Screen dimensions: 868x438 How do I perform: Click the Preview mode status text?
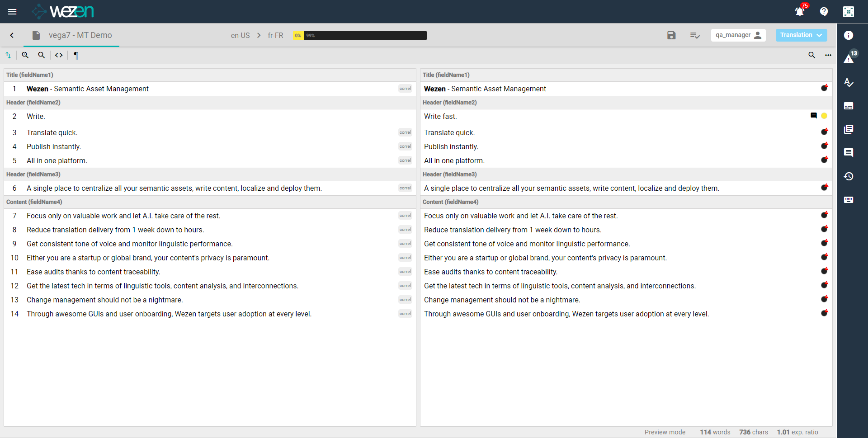tap(665, 432)
